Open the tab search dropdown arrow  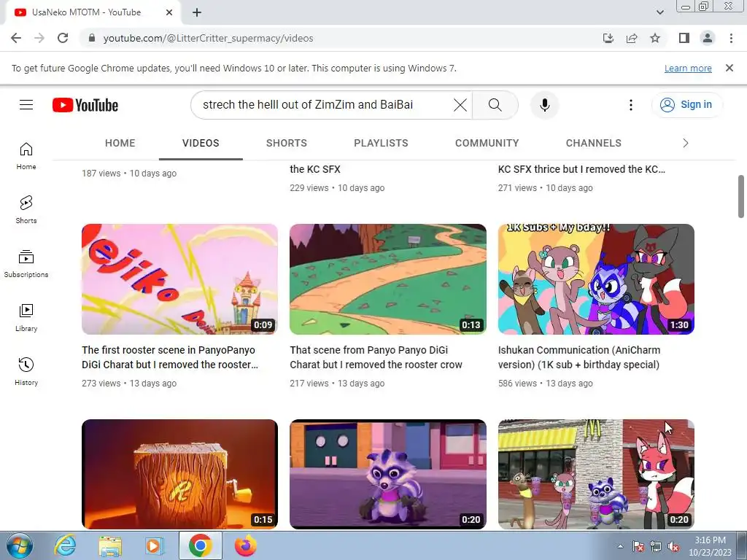[x=659, y=12]
